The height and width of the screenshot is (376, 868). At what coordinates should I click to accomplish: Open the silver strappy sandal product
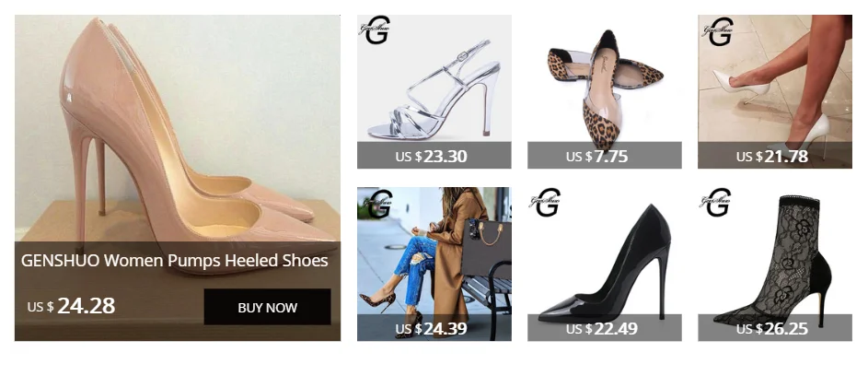434,77
